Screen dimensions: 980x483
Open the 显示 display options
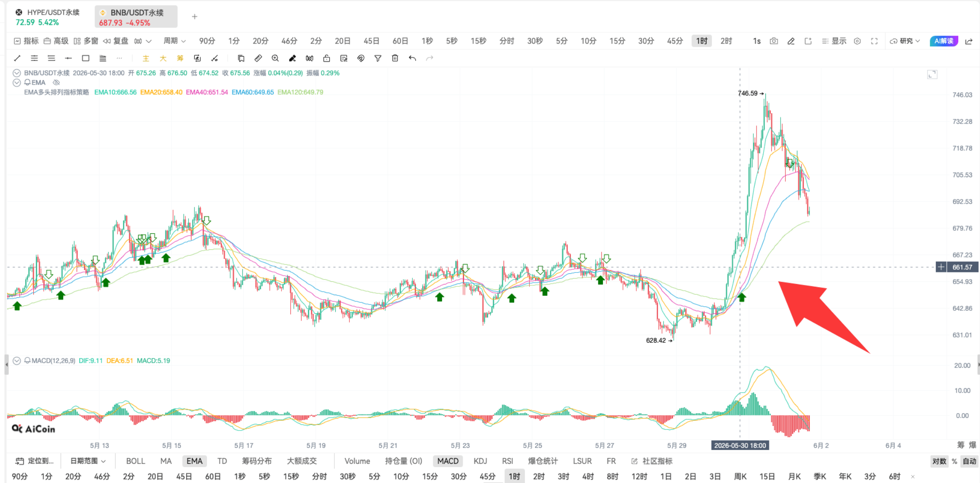834,41
